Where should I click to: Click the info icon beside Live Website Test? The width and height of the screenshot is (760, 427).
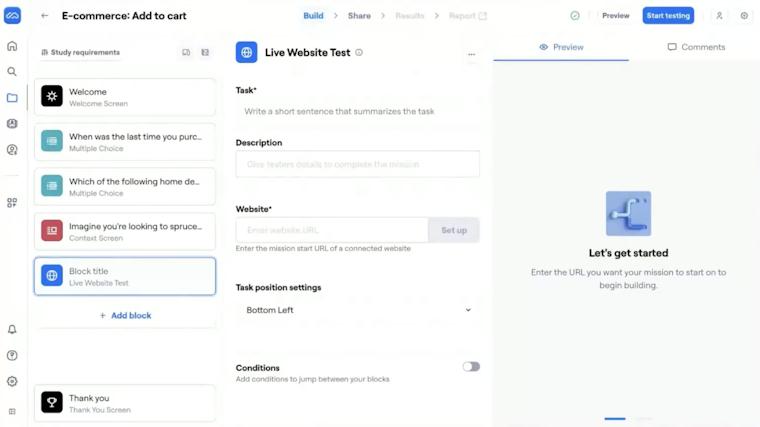click(x=359, y=53)
